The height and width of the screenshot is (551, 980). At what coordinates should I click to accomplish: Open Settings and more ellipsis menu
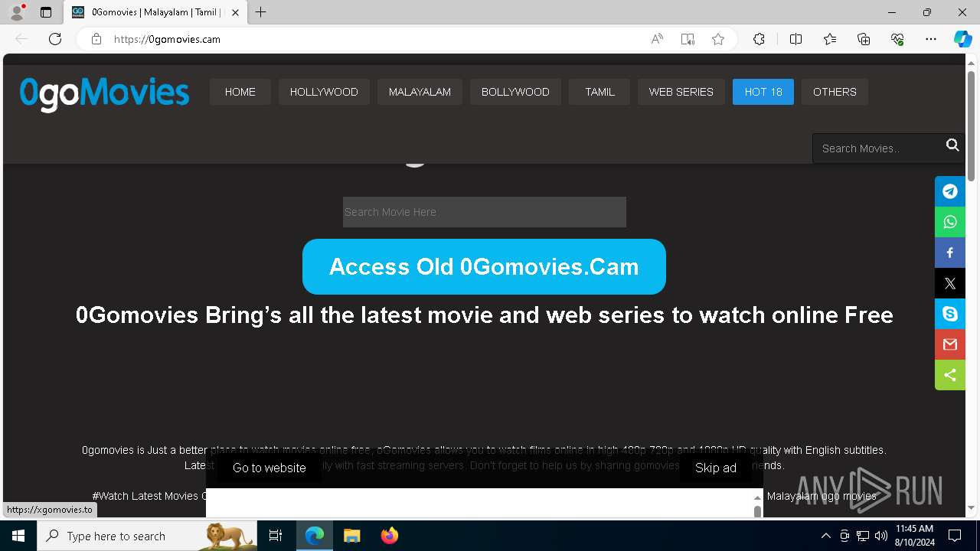tap(931, 39)
